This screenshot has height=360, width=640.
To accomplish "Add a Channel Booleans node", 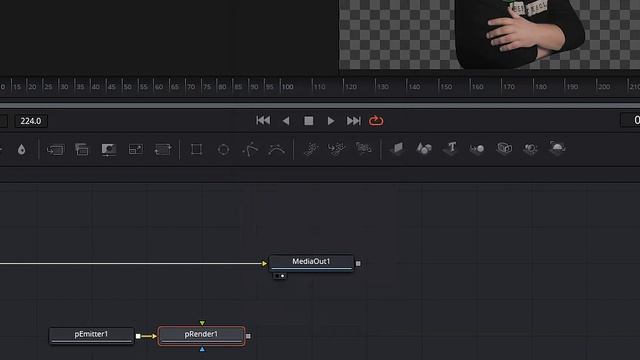I will [x=82, y=149].
